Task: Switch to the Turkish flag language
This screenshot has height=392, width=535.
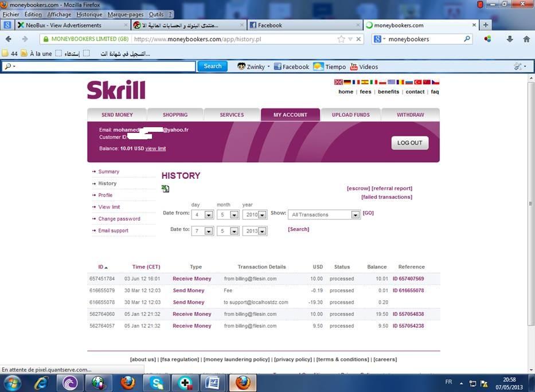Action: [418, 82]
